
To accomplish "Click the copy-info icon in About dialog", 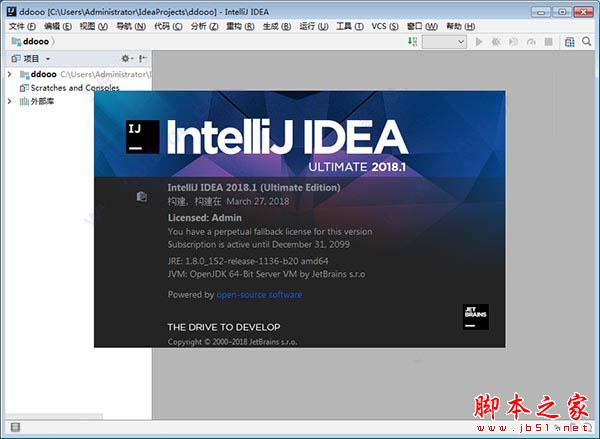I will pos(142,196).
